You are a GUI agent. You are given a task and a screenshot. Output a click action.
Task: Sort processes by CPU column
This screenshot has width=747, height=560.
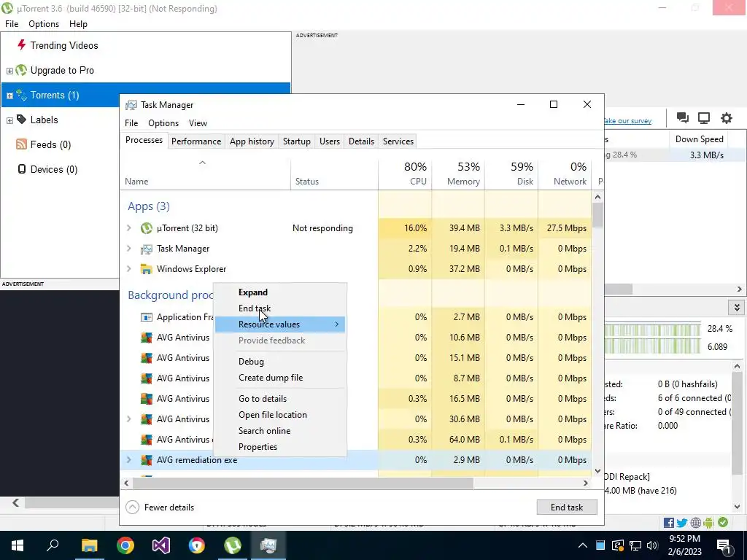tap(405, 174)
